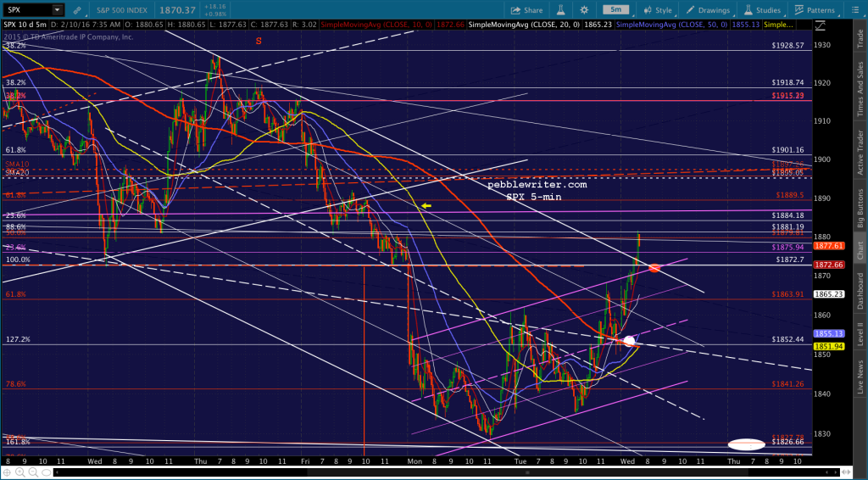Click the 78.6% Fibonacci label

coord(15,383)
